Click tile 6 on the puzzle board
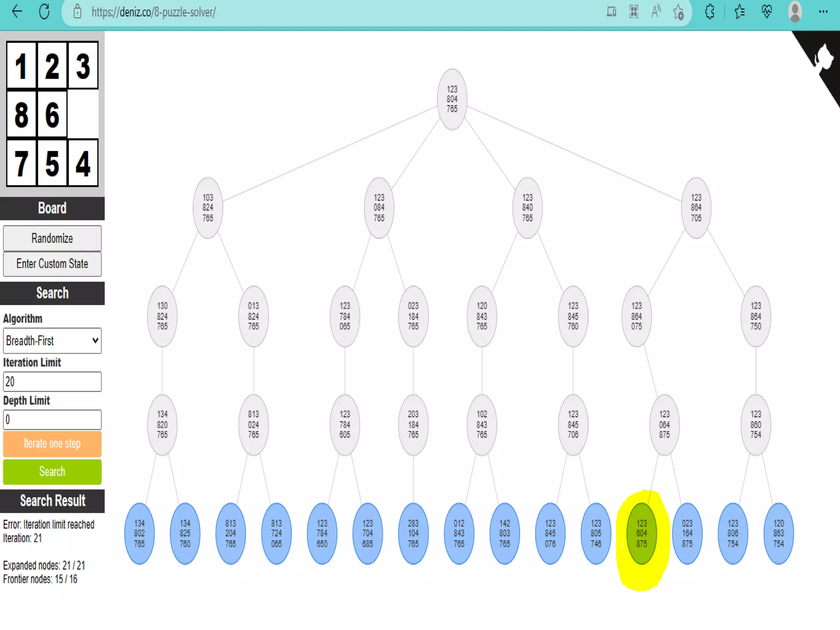 pos(52,114)
